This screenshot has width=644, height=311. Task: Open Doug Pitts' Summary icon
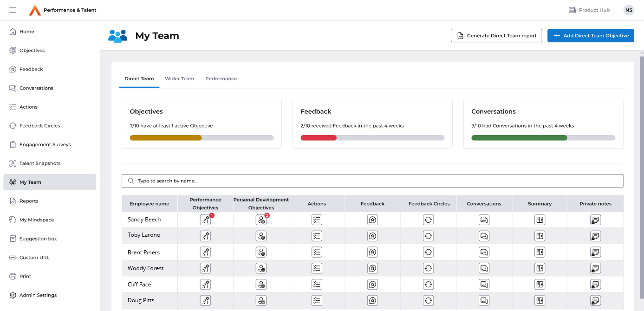[x=540, y=300]
